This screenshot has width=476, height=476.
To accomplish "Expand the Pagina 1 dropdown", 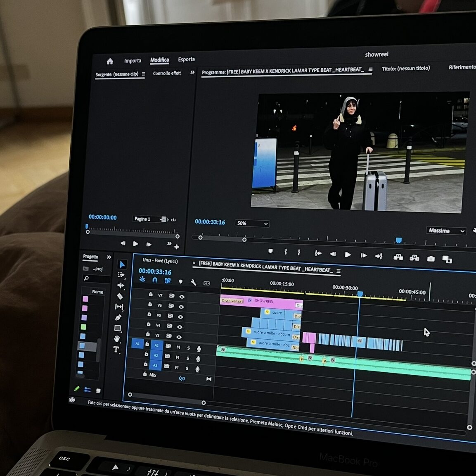I will (163, 219).
